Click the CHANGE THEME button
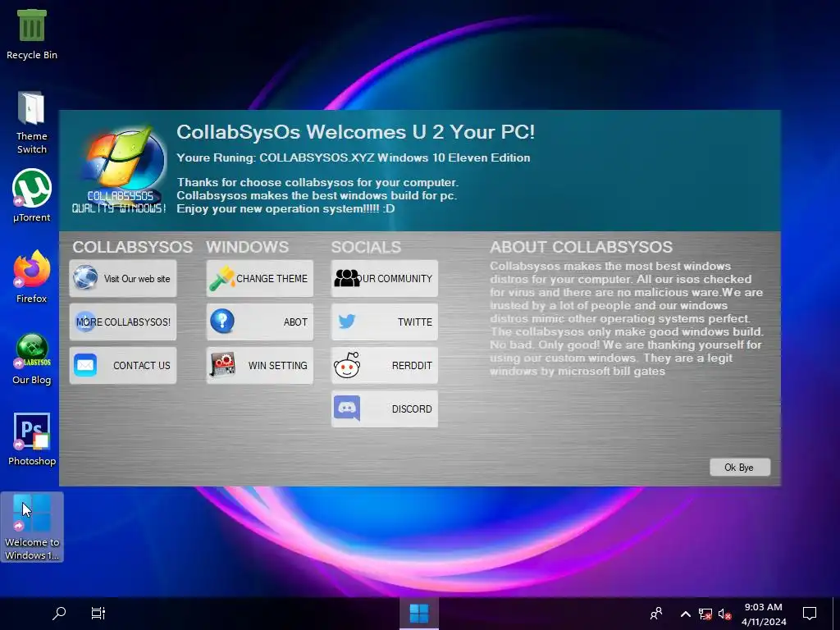840x630 pixels. [x=260, y=279]
